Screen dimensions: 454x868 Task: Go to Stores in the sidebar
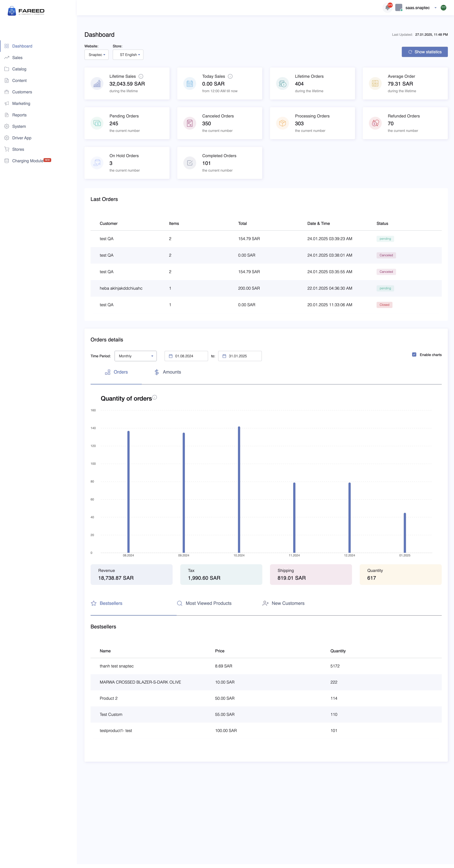[x=18, y=149]
